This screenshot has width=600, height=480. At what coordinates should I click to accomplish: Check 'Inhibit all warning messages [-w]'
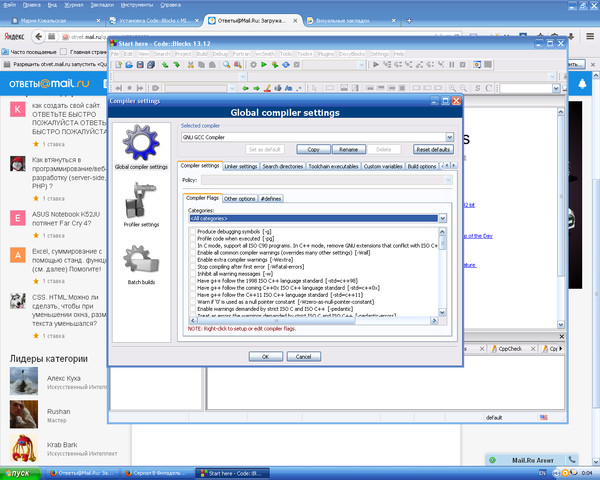pyautogui.click(x=192, y=275)
